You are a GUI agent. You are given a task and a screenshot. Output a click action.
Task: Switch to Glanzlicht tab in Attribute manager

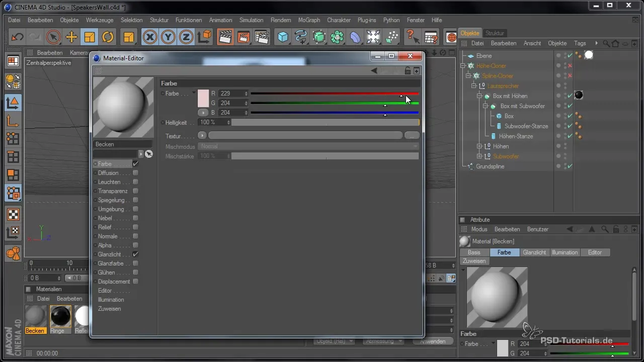coord(534,252)
